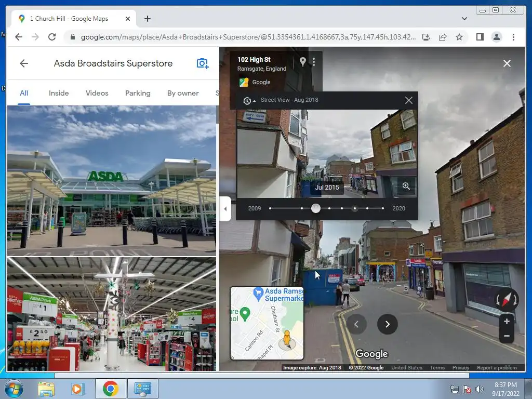Open Chrome's three-dot menu
The width and height of the screenshot is (532, 399).
click(x=513, y=37)
